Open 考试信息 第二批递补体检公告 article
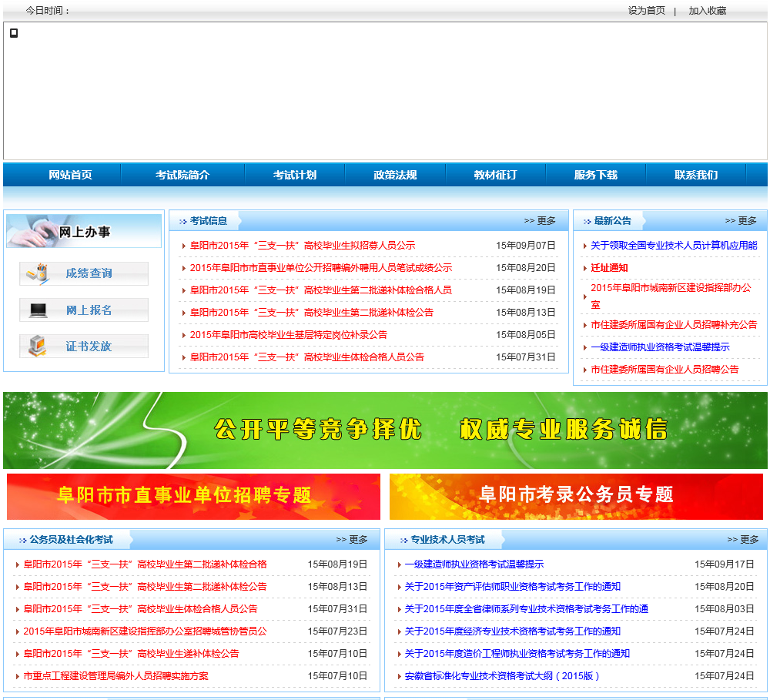Viewport: 770px width, 700px height. (x=311, y=313)
